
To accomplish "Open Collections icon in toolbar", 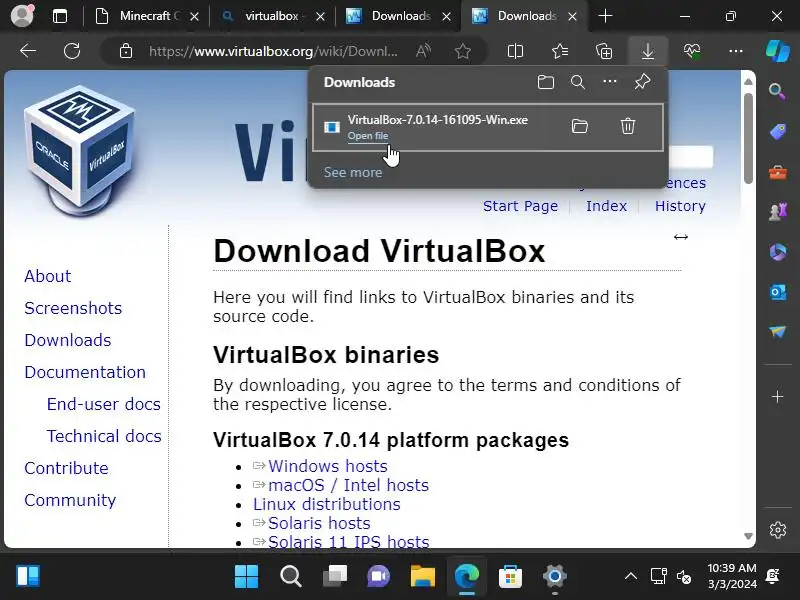I will 604,51.
